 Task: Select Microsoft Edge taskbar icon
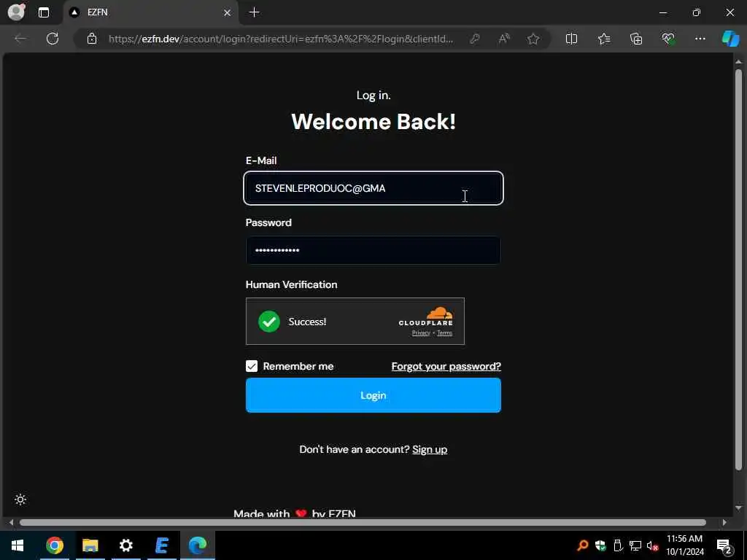click(x=197, y=545)
